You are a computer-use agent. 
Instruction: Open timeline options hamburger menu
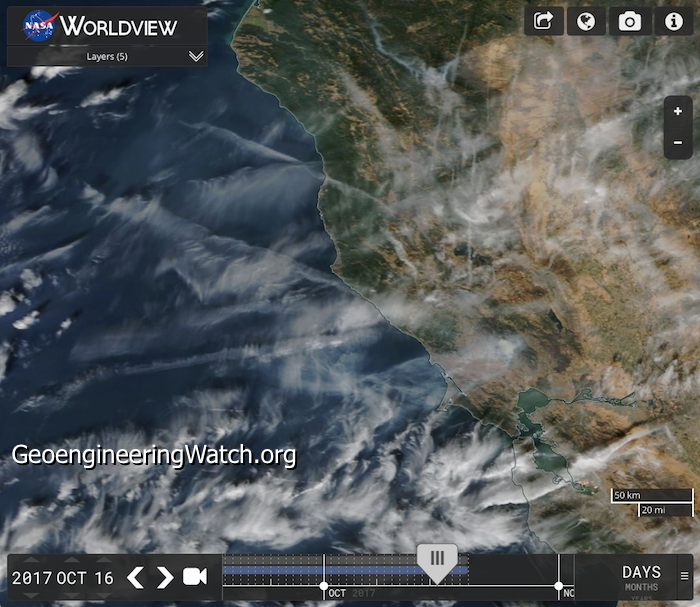(684, 576)
